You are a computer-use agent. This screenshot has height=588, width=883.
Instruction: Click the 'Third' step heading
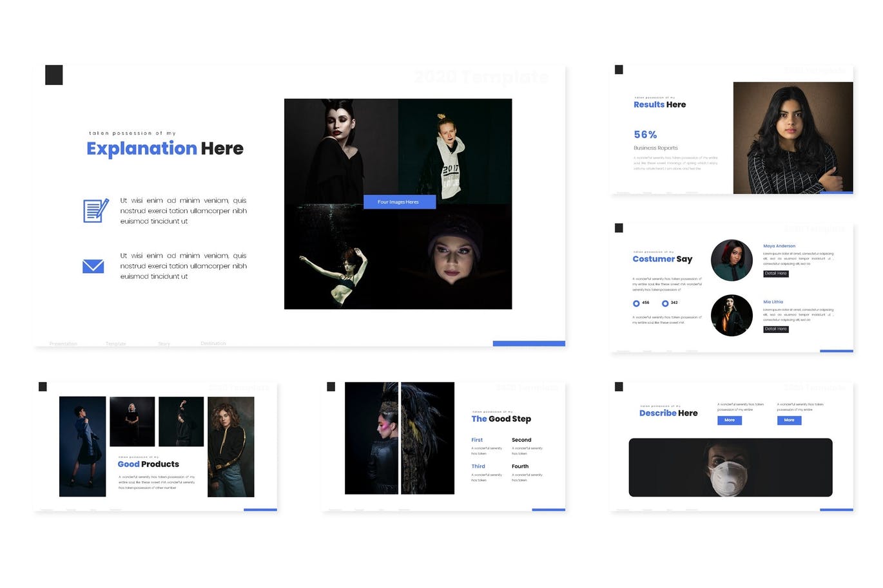[478, 466]
